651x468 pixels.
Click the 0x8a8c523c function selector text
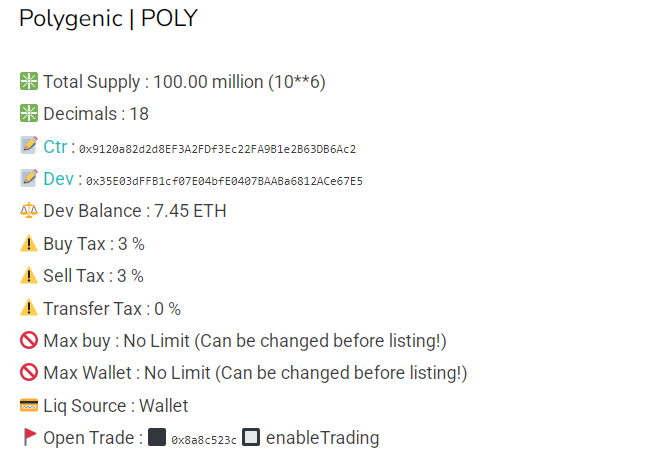click(204, 439)
